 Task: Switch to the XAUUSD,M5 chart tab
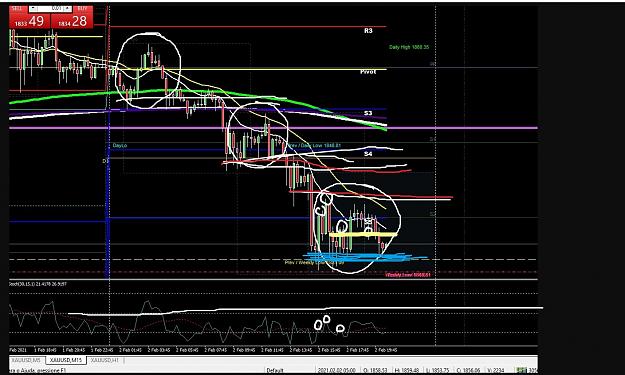pyautogui.click(x=26, y=360)
